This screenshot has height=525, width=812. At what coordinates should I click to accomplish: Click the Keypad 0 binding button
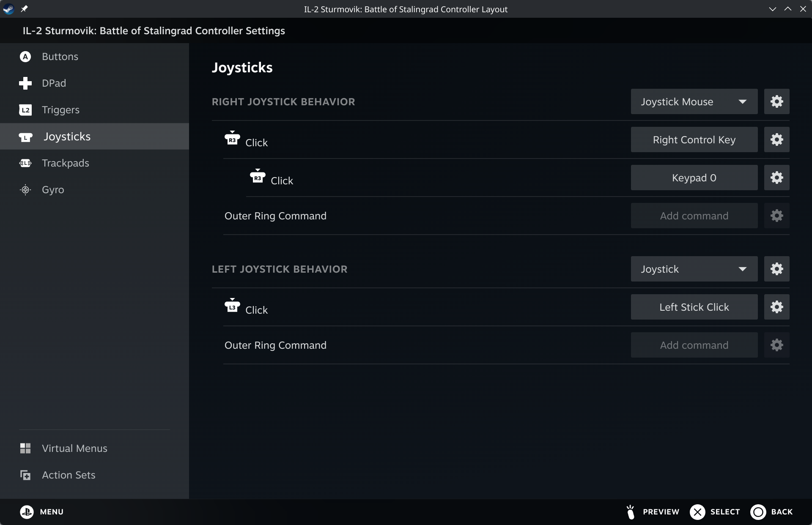coord(694,178)
